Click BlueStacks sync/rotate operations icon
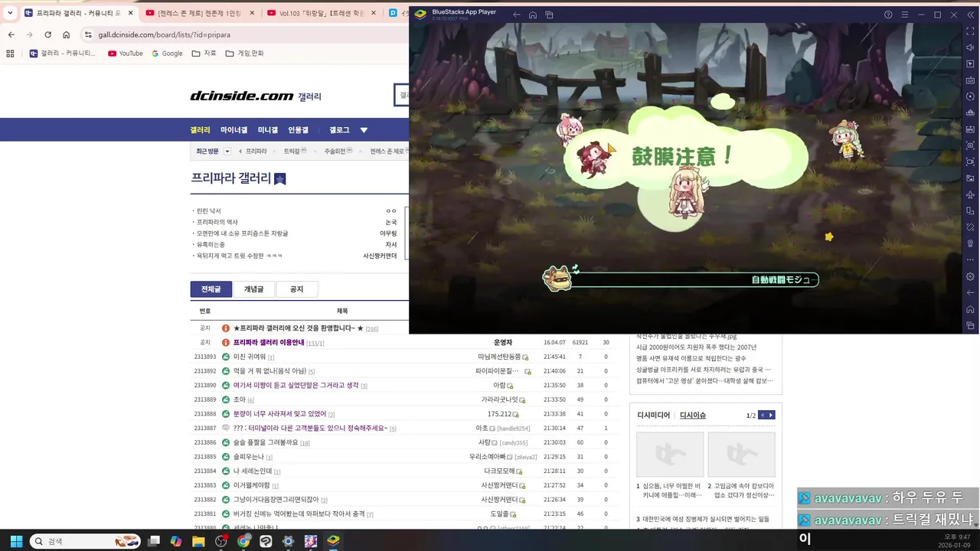This screenshot has width=980, height=551. point(970,96)
